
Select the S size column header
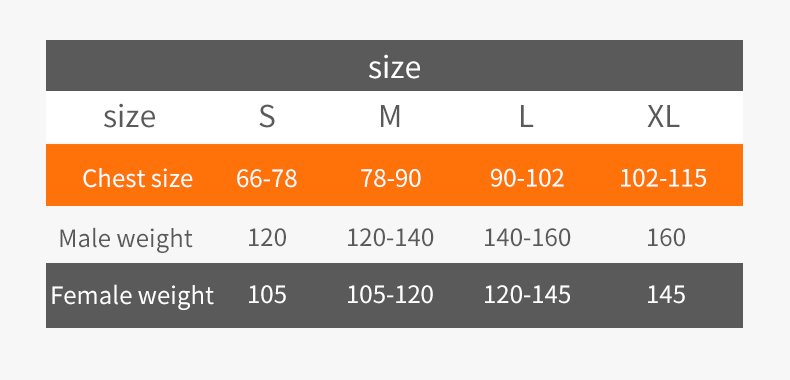[267, 117]
